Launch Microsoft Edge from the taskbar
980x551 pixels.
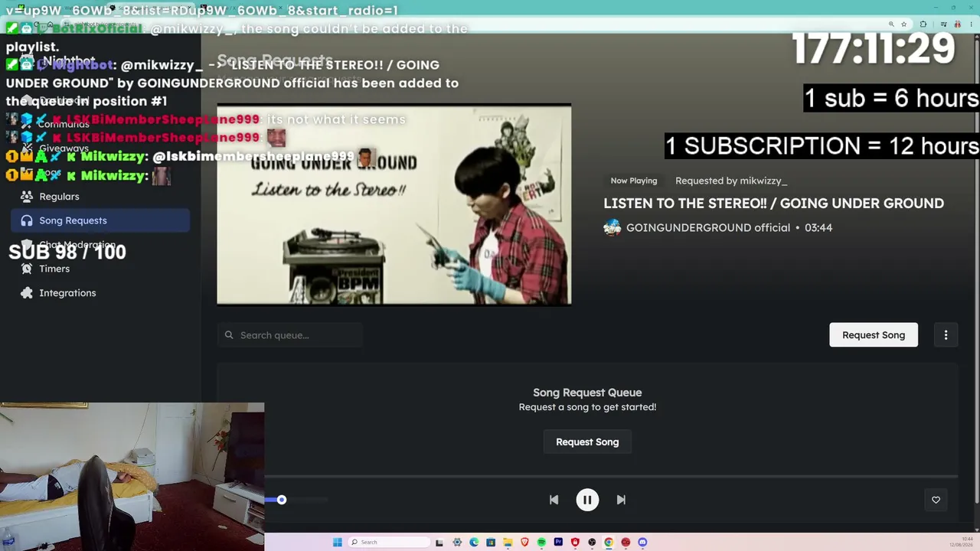(x=474, y=543)
